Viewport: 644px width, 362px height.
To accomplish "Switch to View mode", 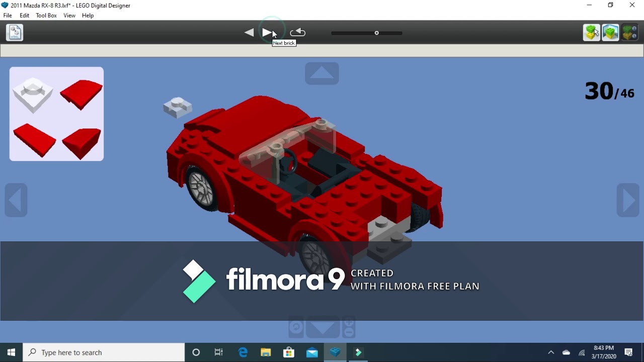I will (x=610, y=33).
